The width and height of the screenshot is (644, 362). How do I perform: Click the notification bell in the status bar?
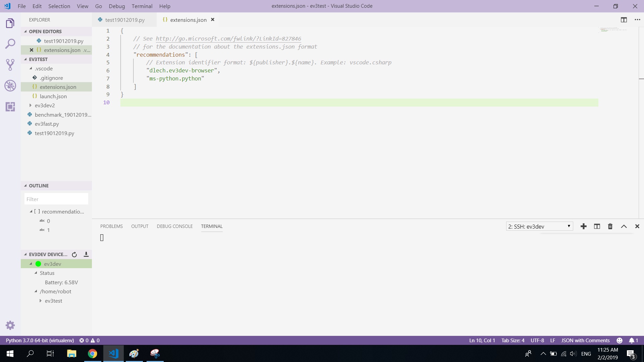click(633, 340)
